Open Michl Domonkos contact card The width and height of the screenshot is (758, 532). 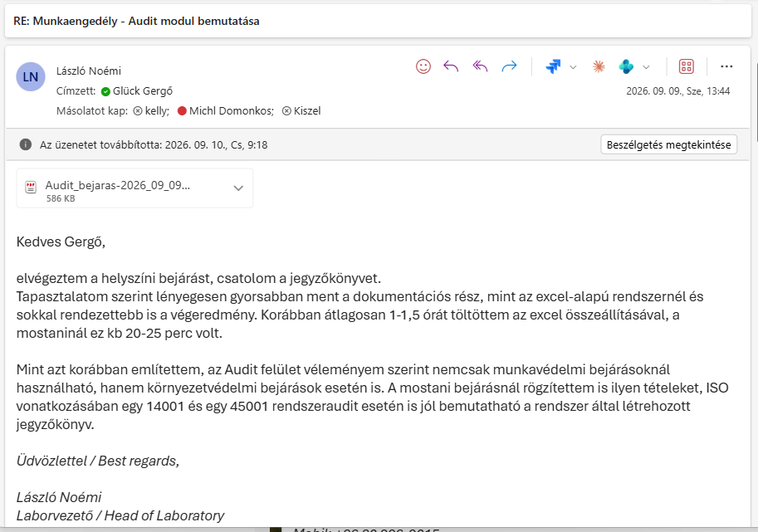coord(231,110)
